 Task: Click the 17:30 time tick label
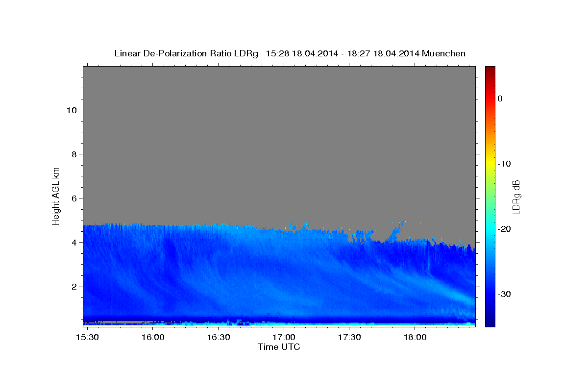pos(349,338)
